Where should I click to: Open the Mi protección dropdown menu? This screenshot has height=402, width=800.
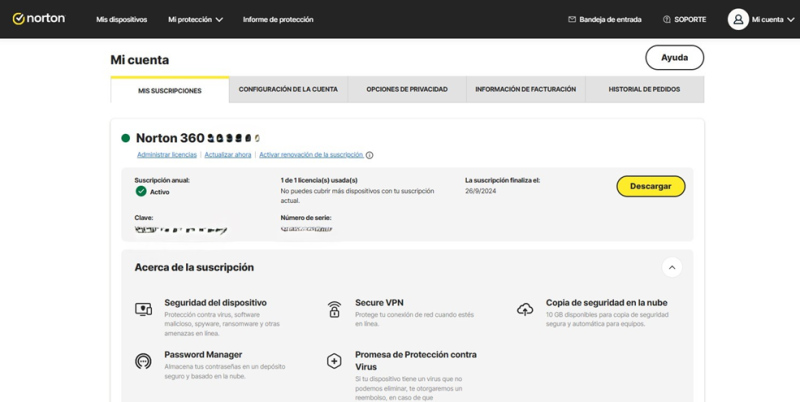(195, 19)
